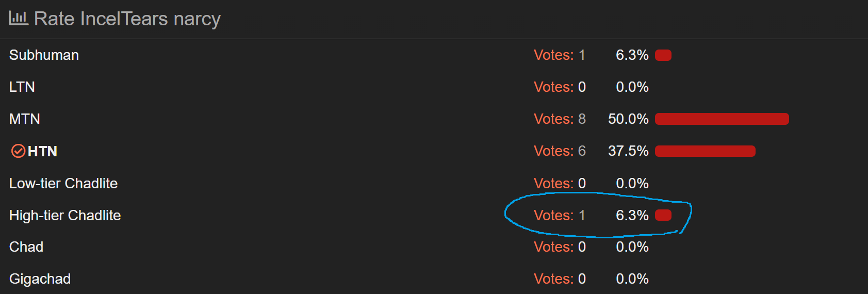Open the circled Votes: 1 link for High-tier Chadlite
868x294 pixels.
pos(560,216)
